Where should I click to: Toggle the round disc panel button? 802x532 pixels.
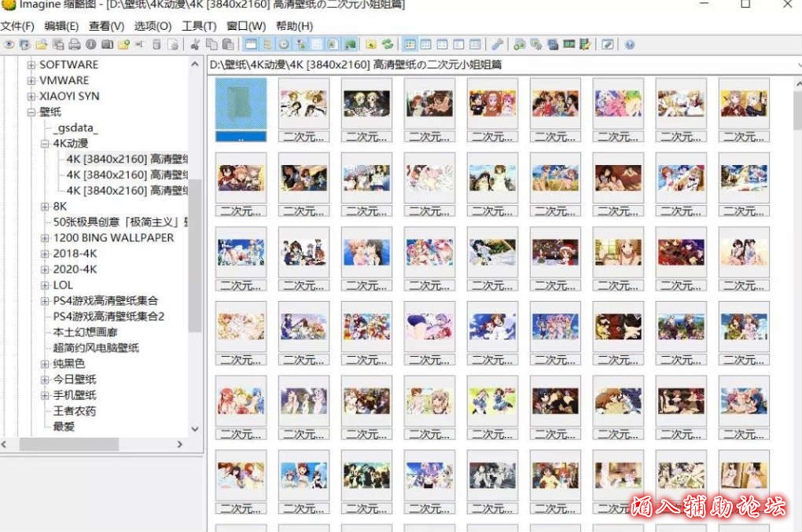pyautogui.click(x=283, y=45)
